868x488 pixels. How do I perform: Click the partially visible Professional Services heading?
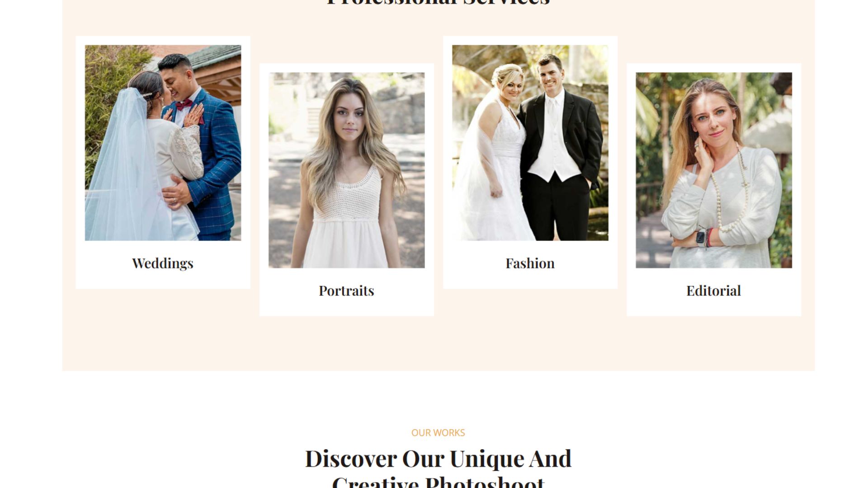438,3
